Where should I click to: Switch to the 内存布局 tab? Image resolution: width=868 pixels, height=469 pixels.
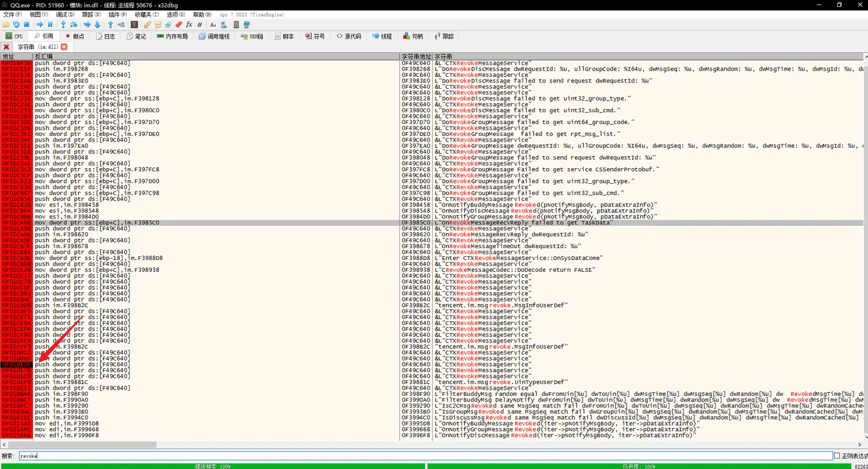pos(172,37)
